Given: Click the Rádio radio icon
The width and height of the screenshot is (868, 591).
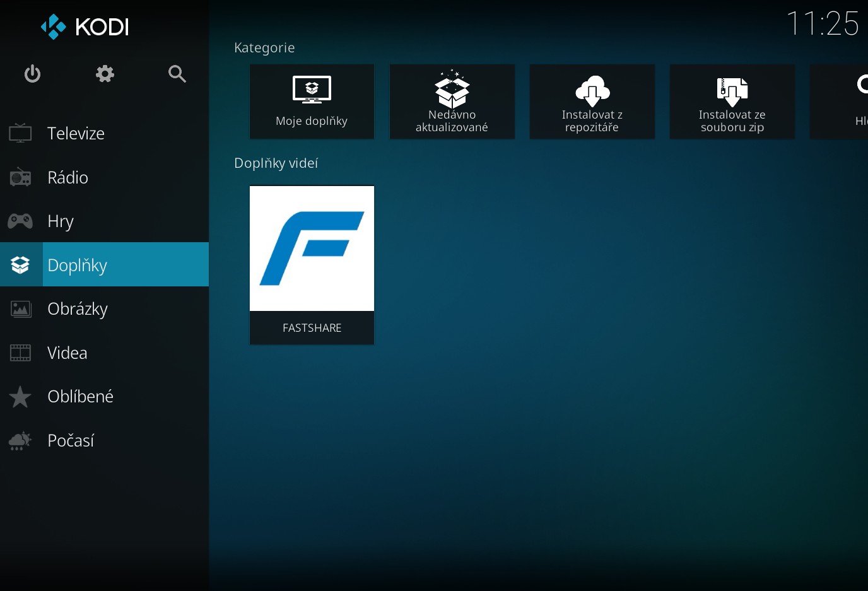Looking at the screenshot, I should click(x=20, y=177).
